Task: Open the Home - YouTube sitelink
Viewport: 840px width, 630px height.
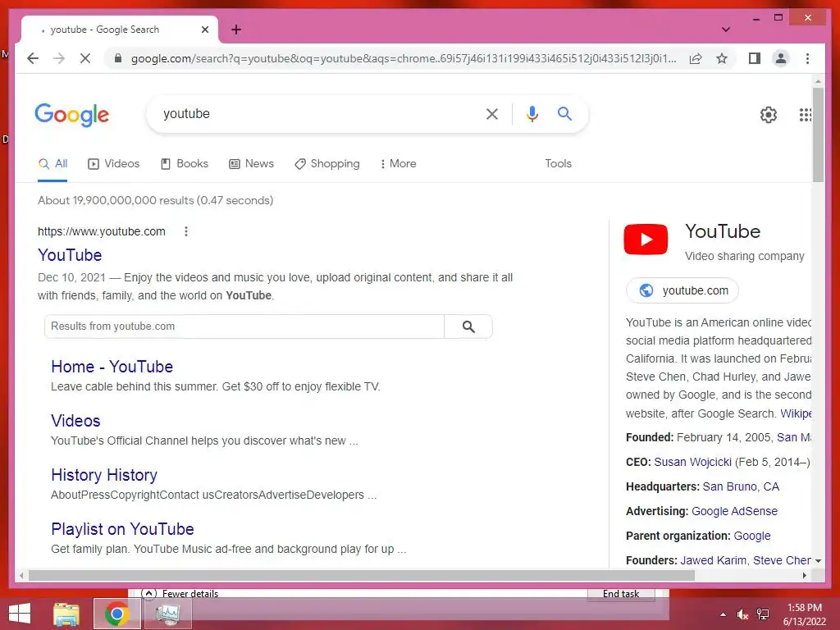Action: pyautogui.click(x=112, y=367)
